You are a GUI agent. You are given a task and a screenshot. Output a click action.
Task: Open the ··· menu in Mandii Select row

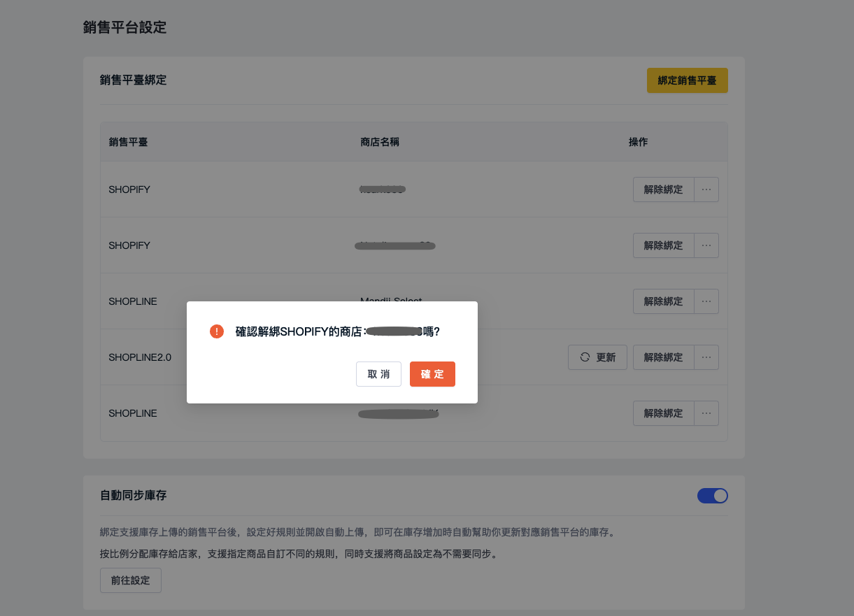tap(706, 301)
